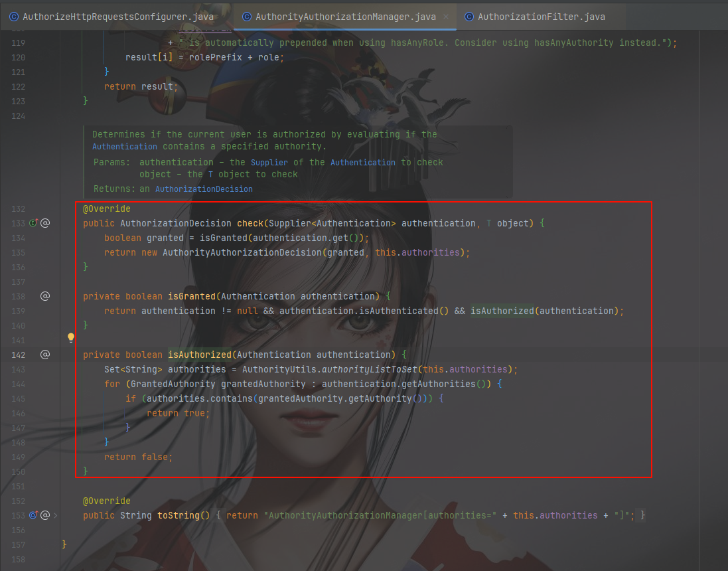Click 'toString' method name on line 153
Image resolution: width=728 pixels, height=571 pixels.
pos(179,515)
